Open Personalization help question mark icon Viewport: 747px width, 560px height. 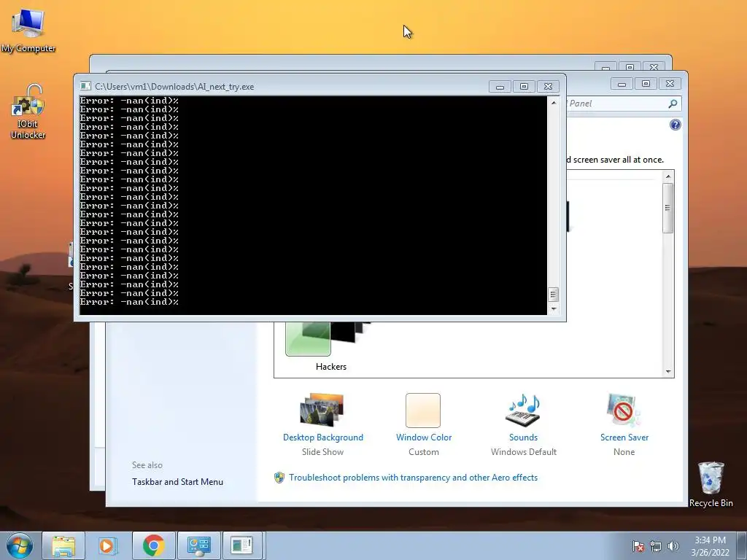(675, 125)
